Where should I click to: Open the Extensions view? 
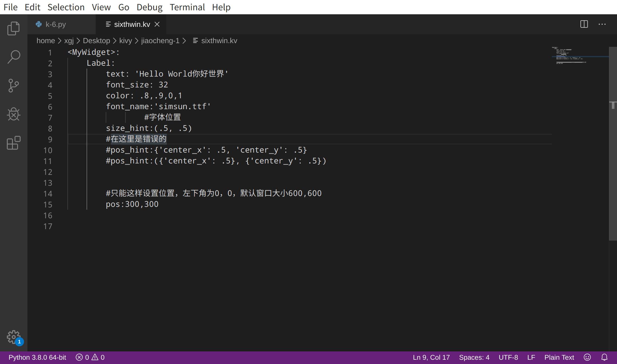click(x=13, y=143)
